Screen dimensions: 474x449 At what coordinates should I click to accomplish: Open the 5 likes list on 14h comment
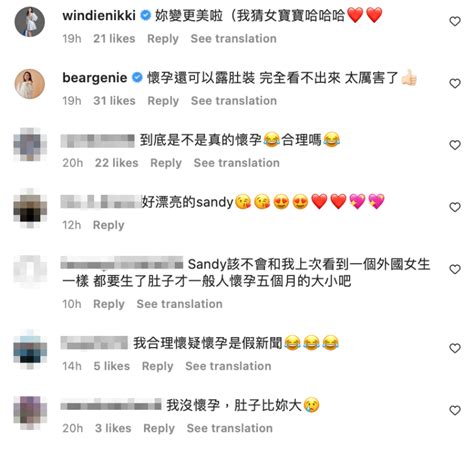(112, 366)
